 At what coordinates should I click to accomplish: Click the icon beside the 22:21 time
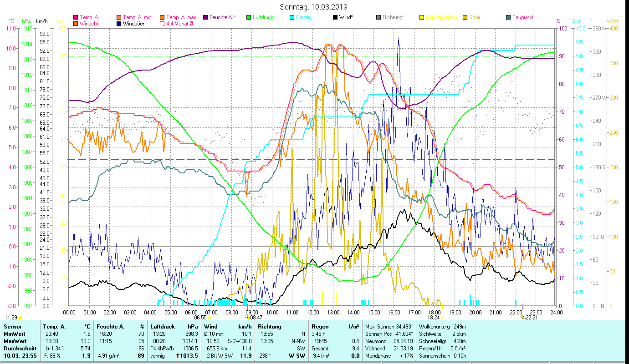pos(522,317)
